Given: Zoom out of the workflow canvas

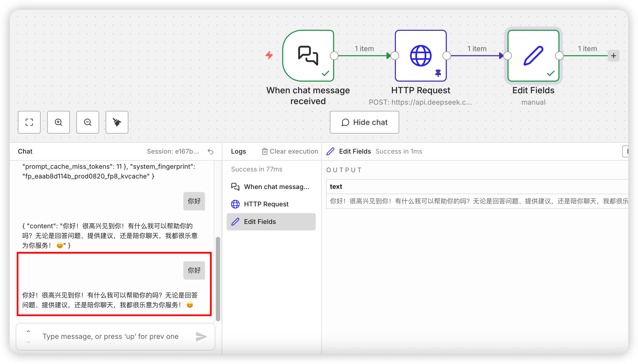Looking at the screenshot, I should tap(88, 122).
